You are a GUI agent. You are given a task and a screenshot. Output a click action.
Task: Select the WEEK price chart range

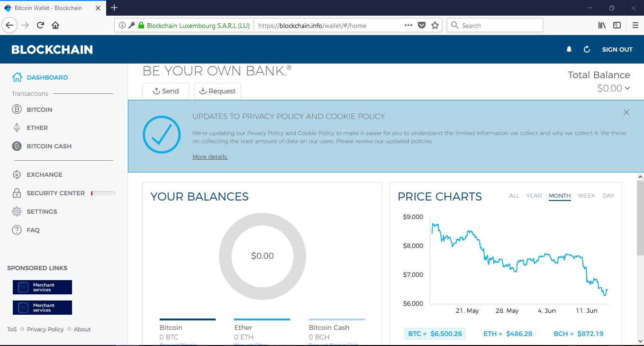pos(586,196)
